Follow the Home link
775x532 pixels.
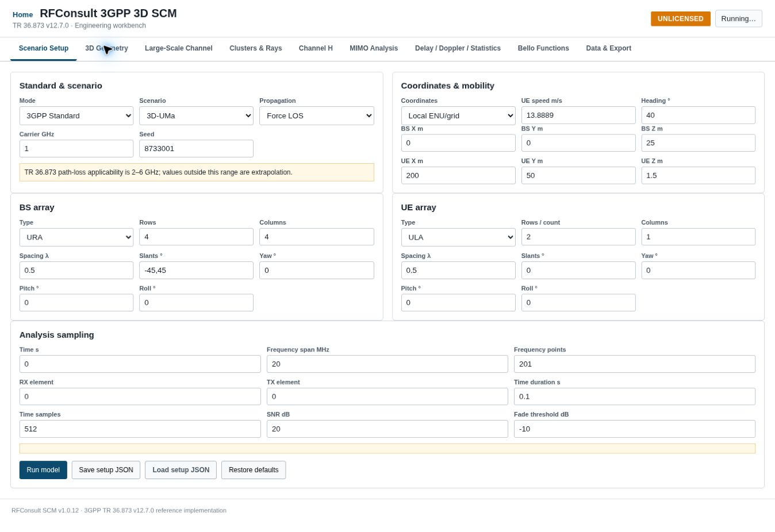point(23,14)
